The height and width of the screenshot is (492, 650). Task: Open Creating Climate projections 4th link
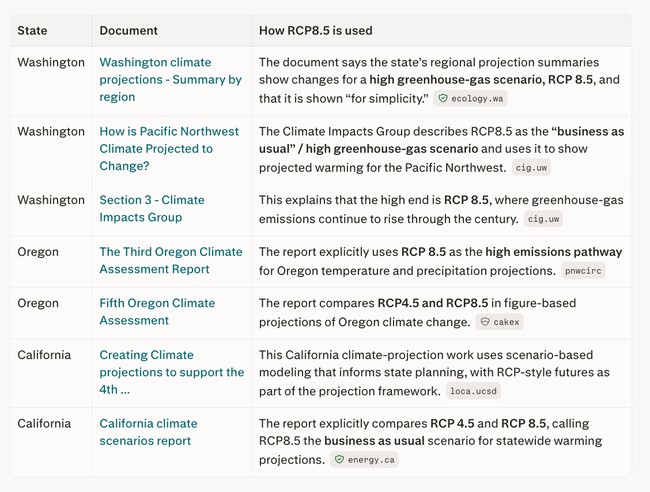coord(172,372)
